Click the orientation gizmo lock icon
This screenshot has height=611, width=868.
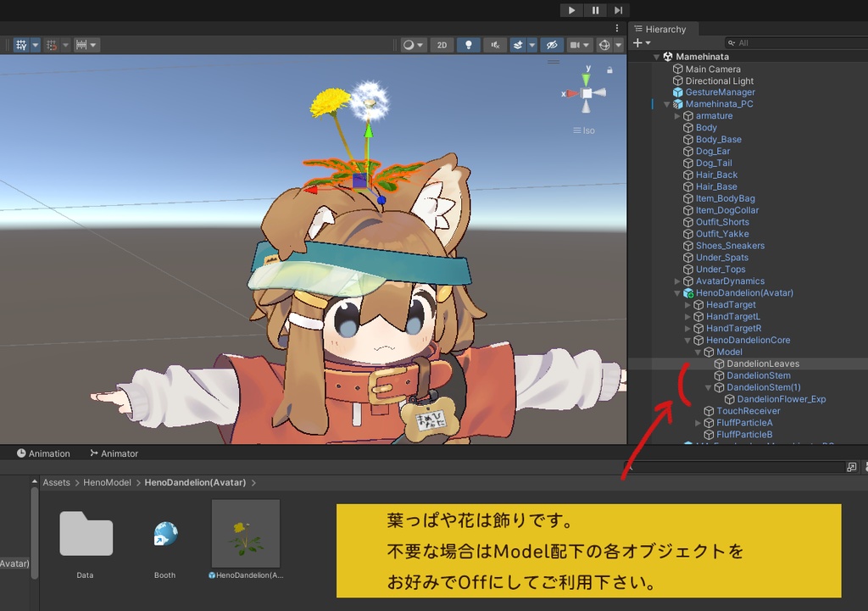click(609, 70)
